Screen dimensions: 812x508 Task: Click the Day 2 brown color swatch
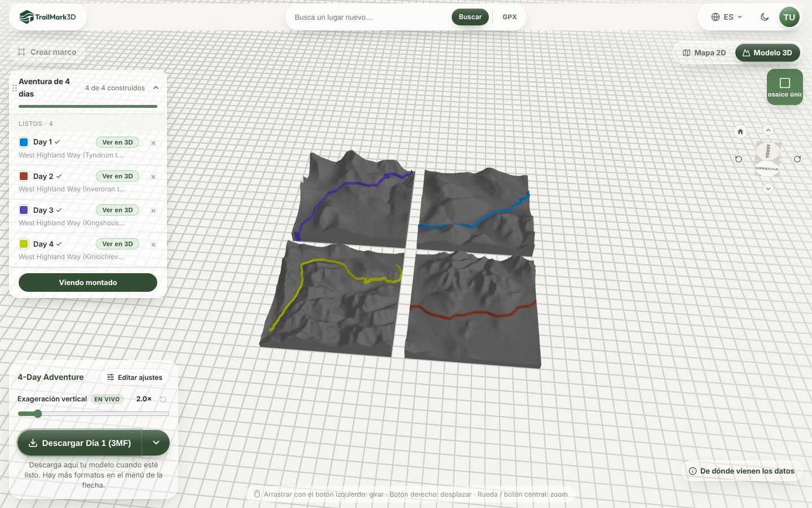pos(24,176)
